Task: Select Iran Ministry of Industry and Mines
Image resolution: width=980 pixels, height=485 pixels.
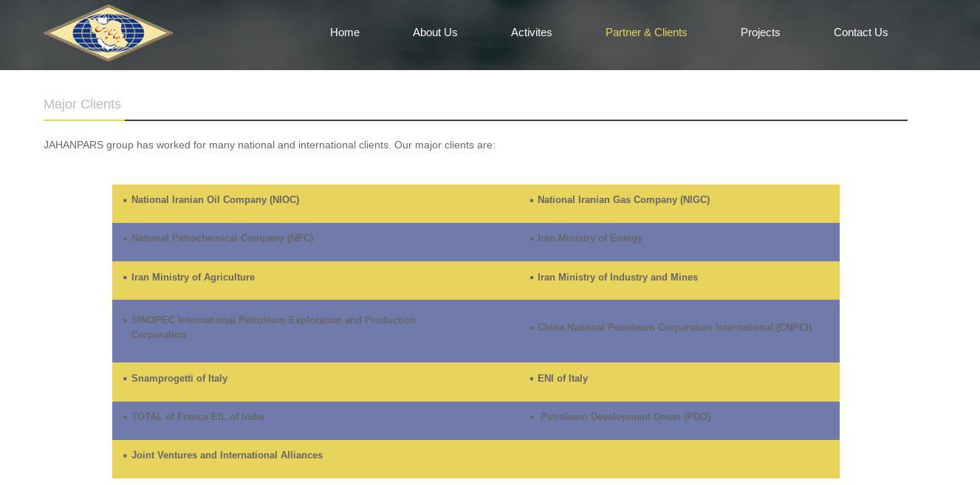Action: coord(617,278)
